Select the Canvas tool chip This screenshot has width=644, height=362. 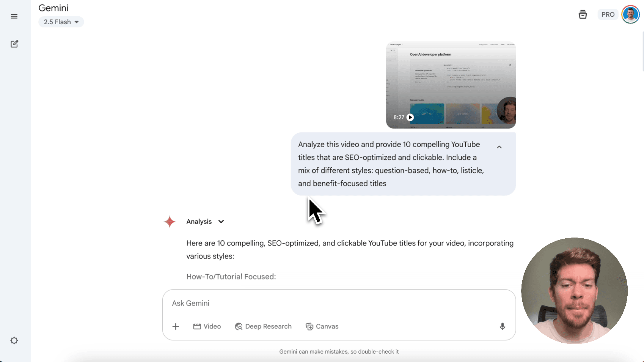322,326
